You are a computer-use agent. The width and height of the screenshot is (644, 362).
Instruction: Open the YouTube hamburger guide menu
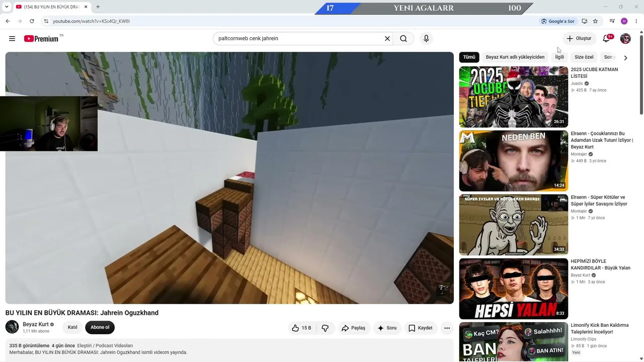click(x=12, y=39)
